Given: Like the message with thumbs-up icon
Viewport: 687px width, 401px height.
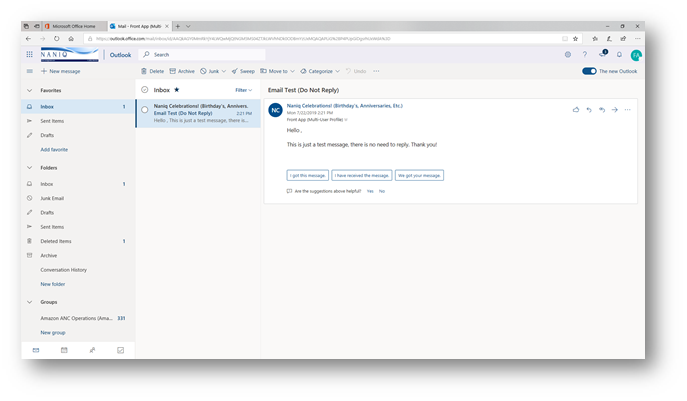Looking at the screenshot, I should pyautogui.click(x=576, y=109).
